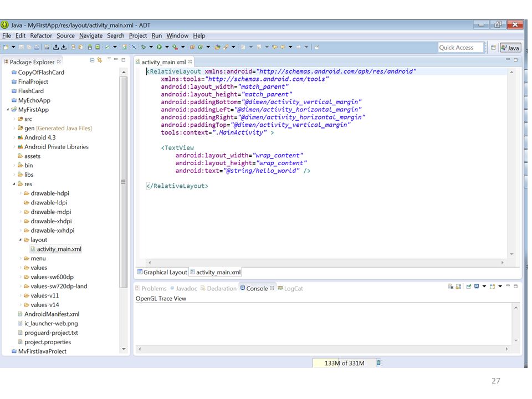Click the download arrow toolbar icon
Image resolution: width=532 pixels, height=399 pixels.
pos(63,47)
